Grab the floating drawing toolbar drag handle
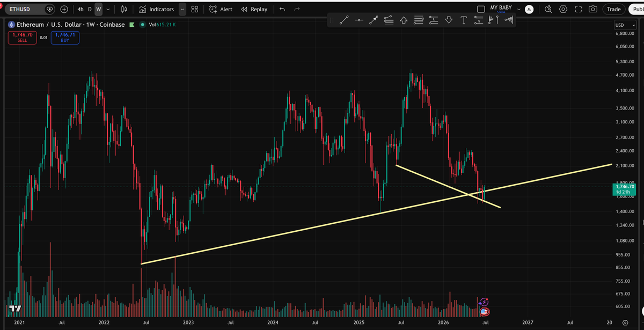 (331, 20)
